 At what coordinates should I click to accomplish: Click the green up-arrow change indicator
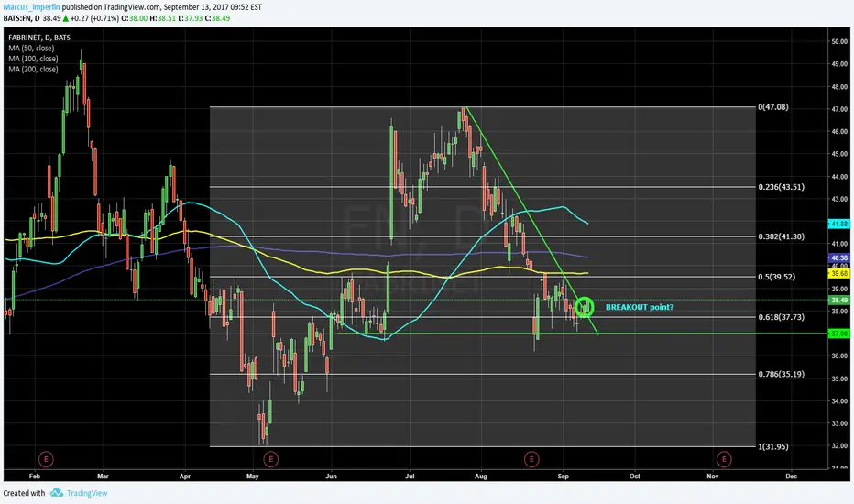(x=65, y=18)
